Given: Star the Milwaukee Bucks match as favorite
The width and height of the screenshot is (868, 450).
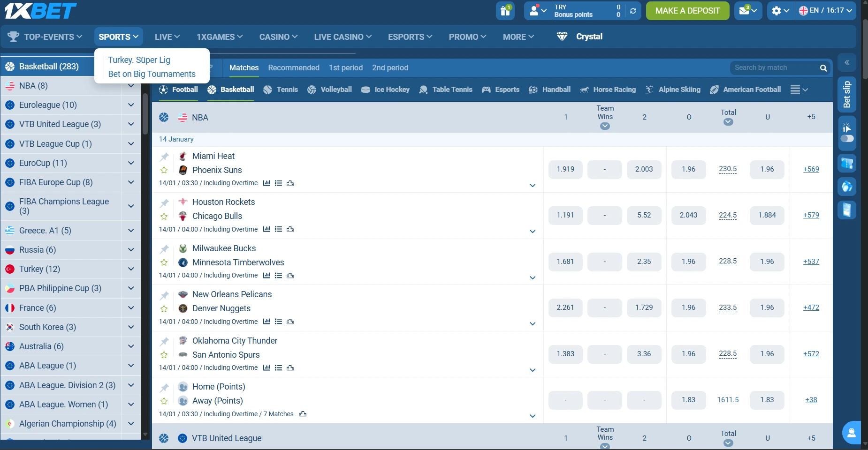Looking at the screenshot, I should [164, 262].
